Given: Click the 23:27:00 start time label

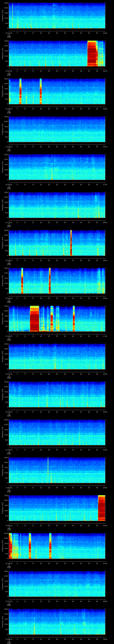Looking at the screenshot, I should coord(9,223).
